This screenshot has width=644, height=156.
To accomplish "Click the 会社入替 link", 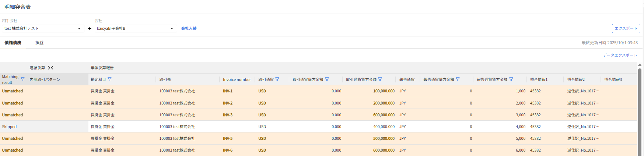I will pyautogui.click(x=189, y=29).
